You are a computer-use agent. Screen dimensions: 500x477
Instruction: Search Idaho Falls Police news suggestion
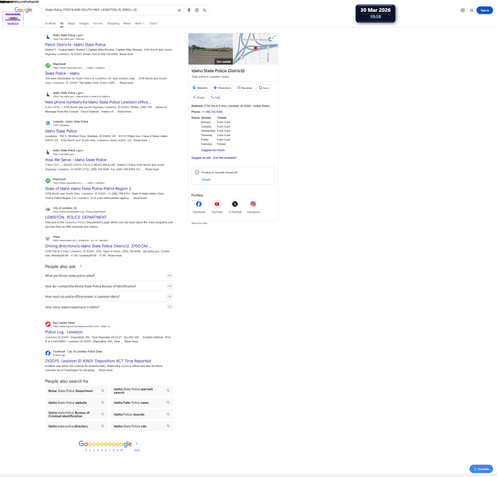point(142,403)
